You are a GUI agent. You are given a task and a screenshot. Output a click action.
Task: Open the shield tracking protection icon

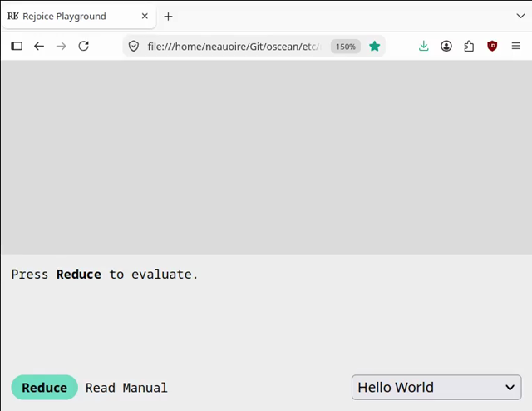pos(134,47)
